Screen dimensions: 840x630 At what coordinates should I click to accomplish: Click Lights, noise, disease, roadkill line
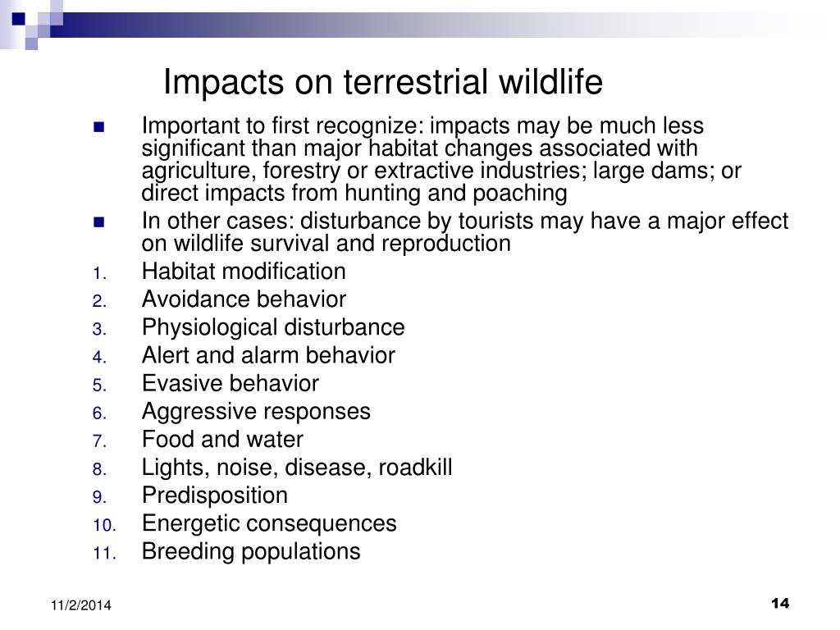pos(297,467)
